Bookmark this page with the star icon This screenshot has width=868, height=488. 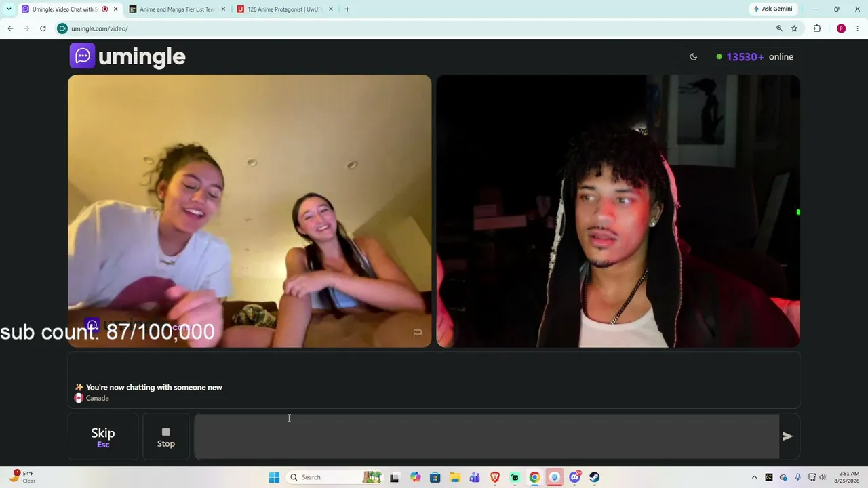(x=794, y=28)
